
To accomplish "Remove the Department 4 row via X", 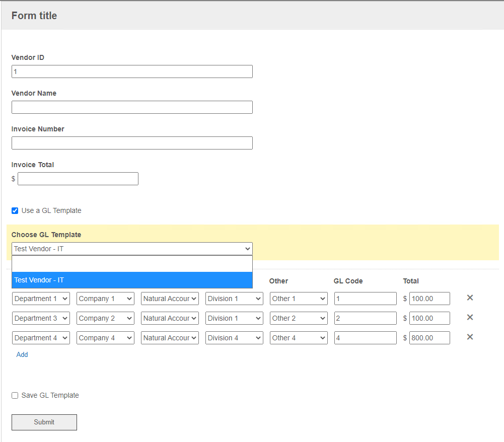I will click(470, 337).
